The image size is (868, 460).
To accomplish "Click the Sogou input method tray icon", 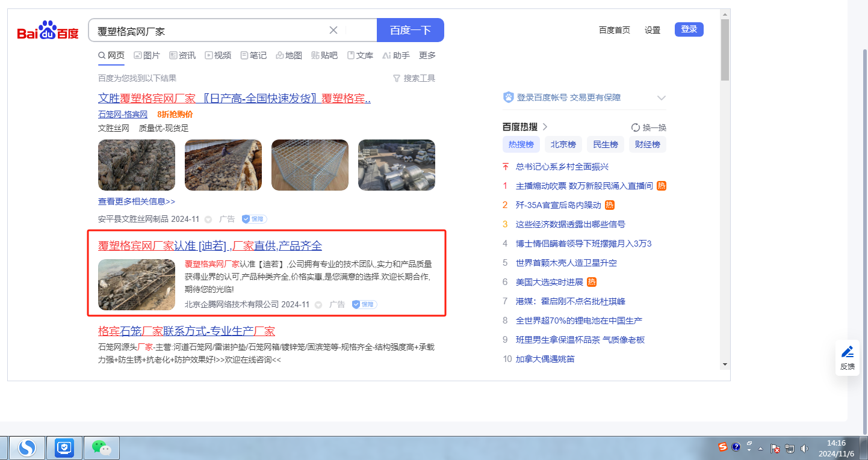I will click(x=723, y=447).
